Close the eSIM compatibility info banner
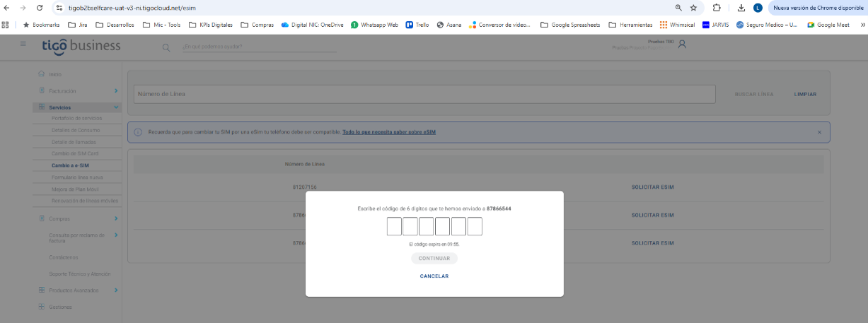The height and width of the screenshot is (323, 868). pyautogui.click(x=819, y=132)
